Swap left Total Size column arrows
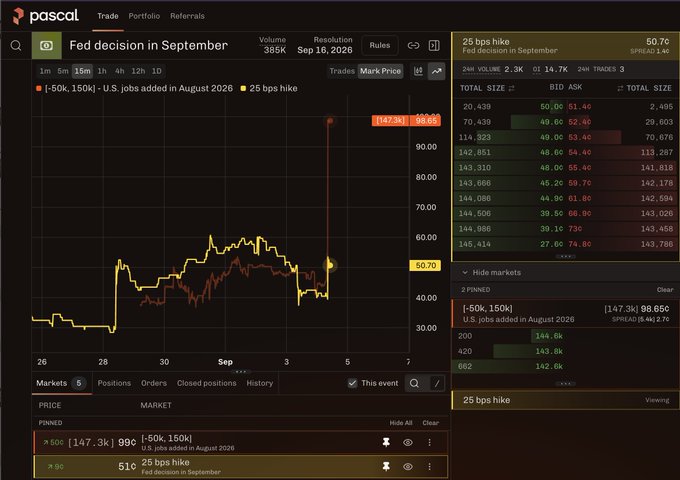This screenshot has height=480, width=680. (511, 88)
